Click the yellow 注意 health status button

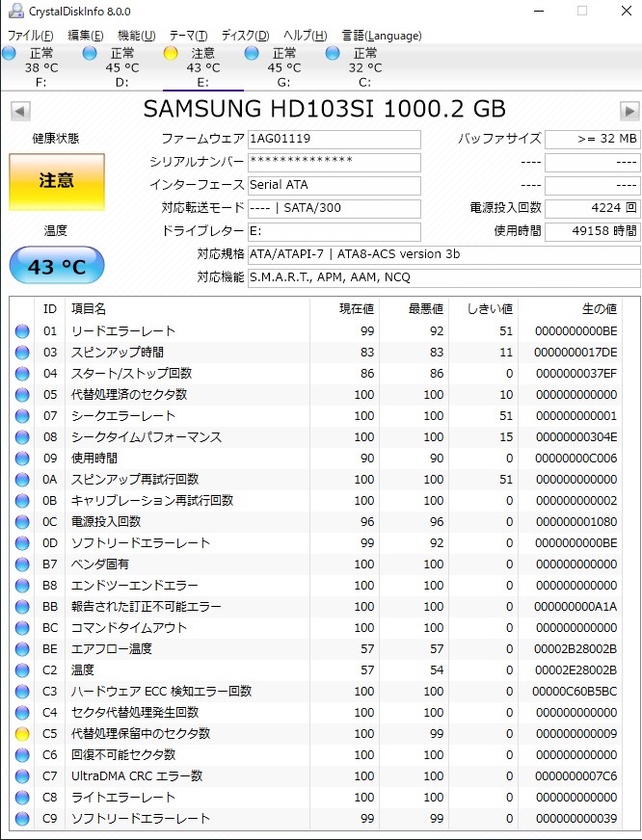56,181
